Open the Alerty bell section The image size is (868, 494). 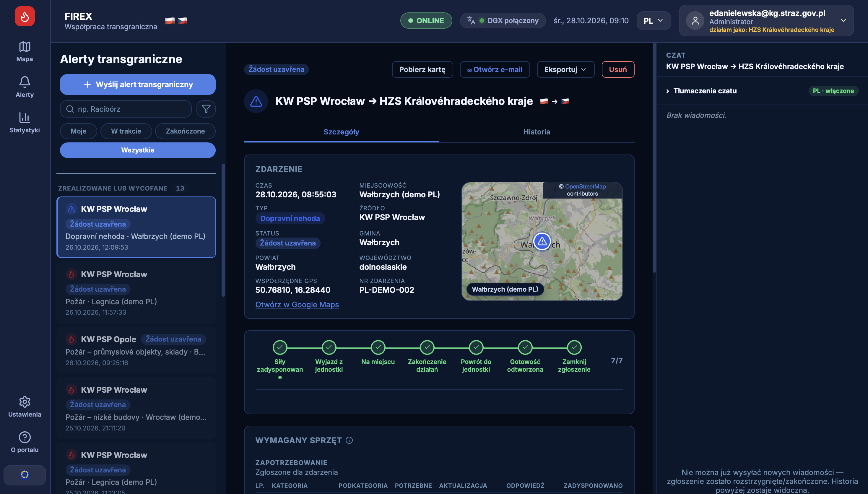25,87
